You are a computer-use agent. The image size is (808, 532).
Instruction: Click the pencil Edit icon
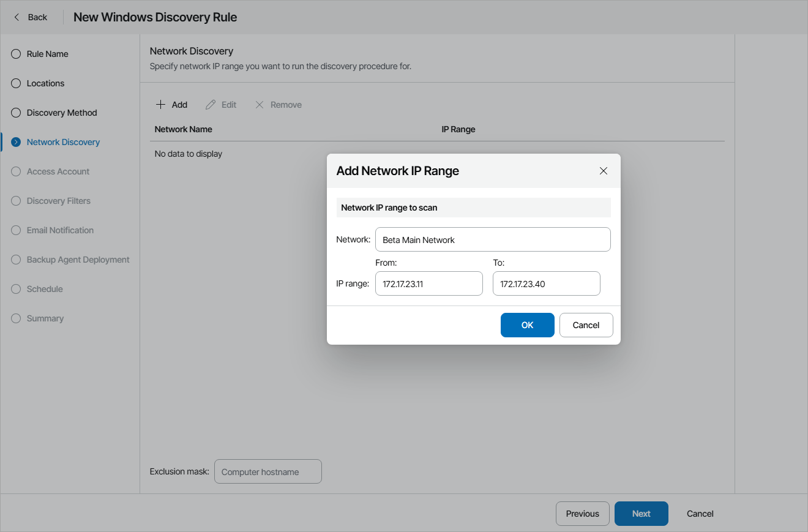pyautogui.click(x=211, y=105)
